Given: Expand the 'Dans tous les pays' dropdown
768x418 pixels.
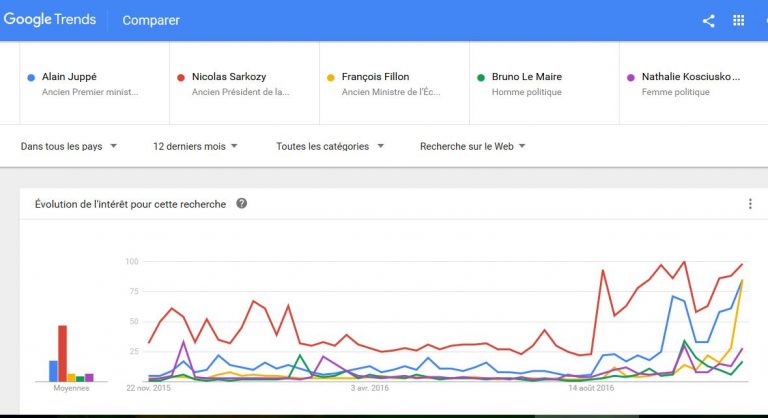Looking at the screenshot, I should [69, 146].
